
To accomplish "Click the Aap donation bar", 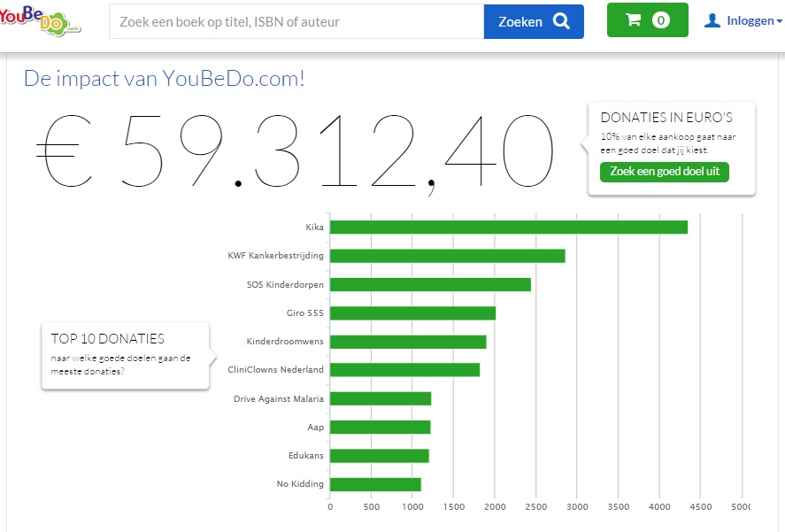I will (380, 427).
